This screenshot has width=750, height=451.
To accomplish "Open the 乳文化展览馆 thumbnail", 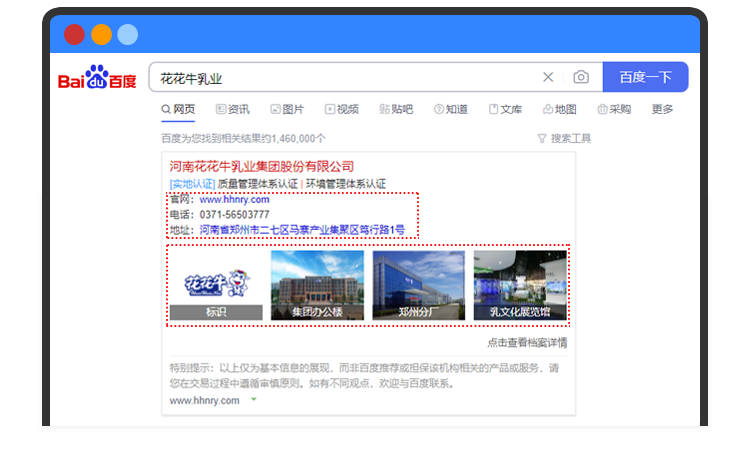I will coord(520,286).
